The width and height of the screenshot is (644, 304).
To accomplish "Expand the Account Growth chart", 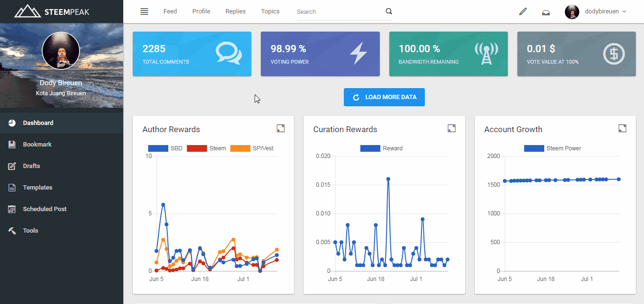I will tap(622, 128).
